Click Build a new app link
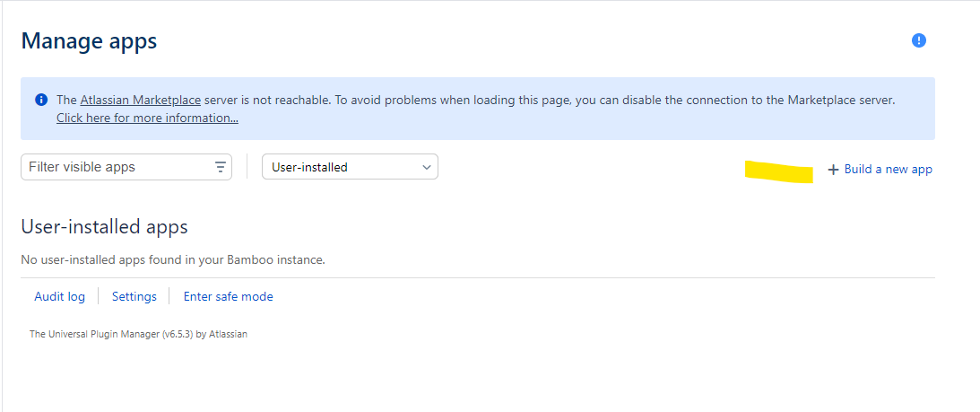The width and height of the screenshot is (980, 412). click(889, 169)
